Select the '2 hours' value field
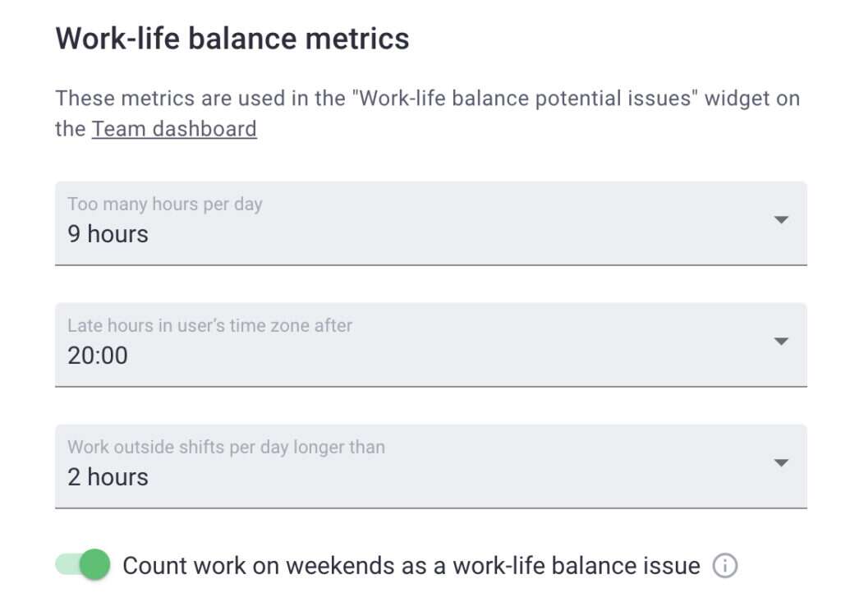 pos(105,477)
